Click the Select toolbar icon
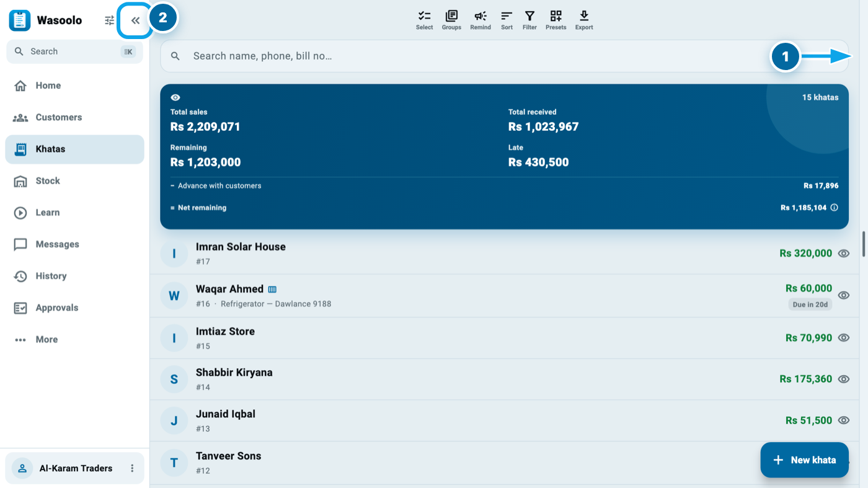 click(x=425, y=20)
